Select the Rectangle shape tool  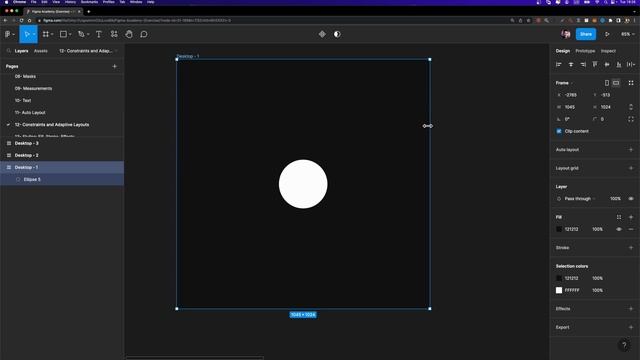63,34
